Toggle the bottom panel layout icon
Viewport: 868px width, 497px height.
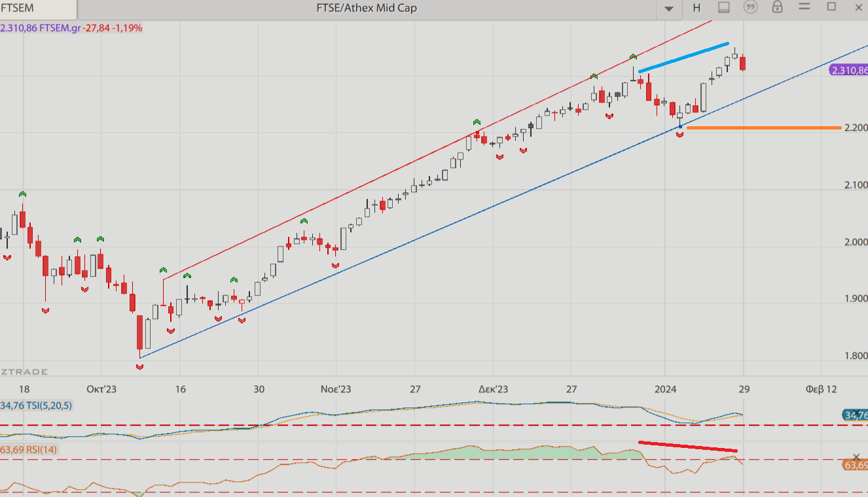click(x=723, y=7)
